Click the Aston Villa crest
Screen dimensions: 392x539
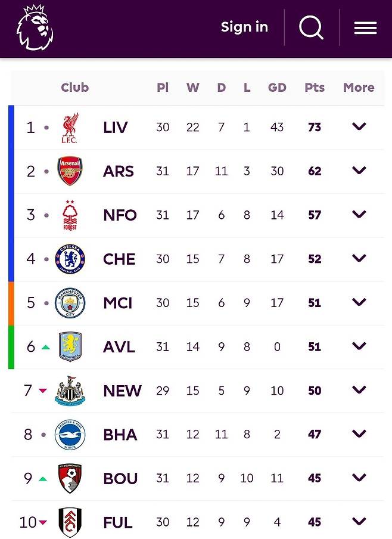pos(70,347)
